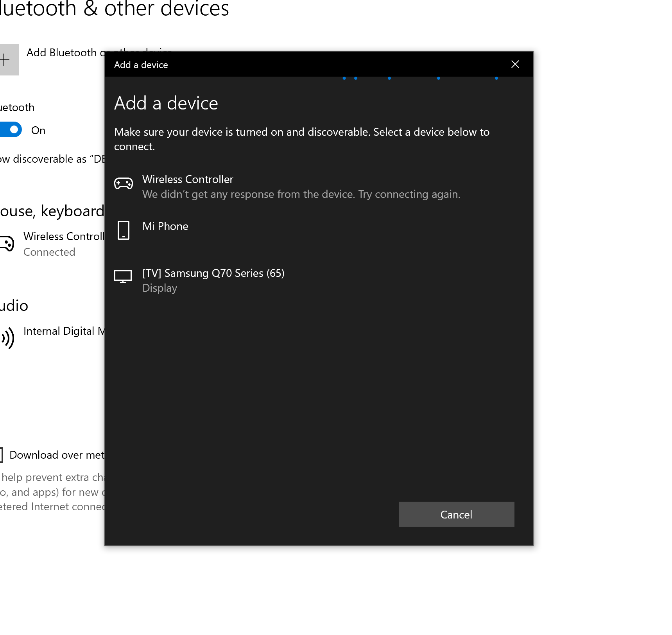Viewport: 672px width, 635px height.
Task: Open the connected Wireless Controller entry in settings
Action: [52, 244]
